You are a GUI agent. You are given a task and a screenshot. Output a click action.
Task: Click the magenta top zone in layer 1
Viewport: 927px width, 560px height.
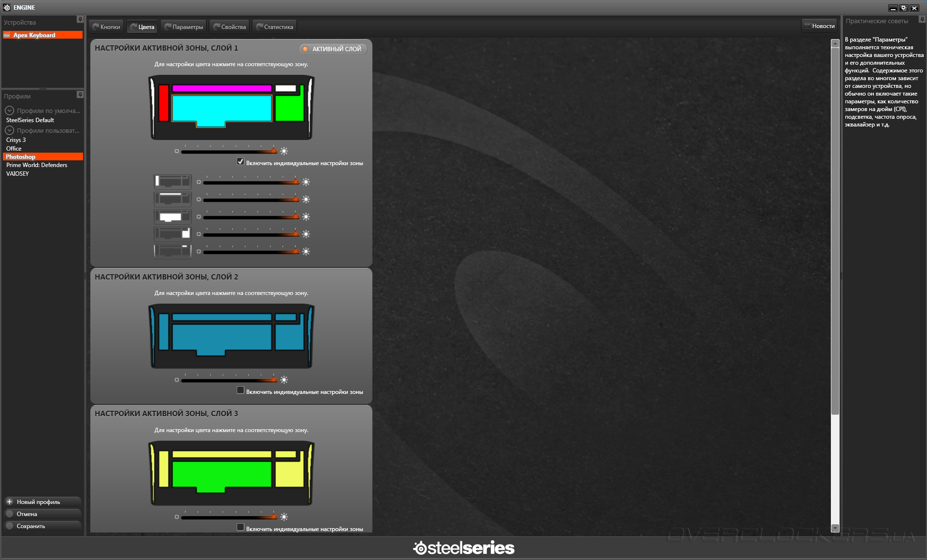(x=222, y=88)
